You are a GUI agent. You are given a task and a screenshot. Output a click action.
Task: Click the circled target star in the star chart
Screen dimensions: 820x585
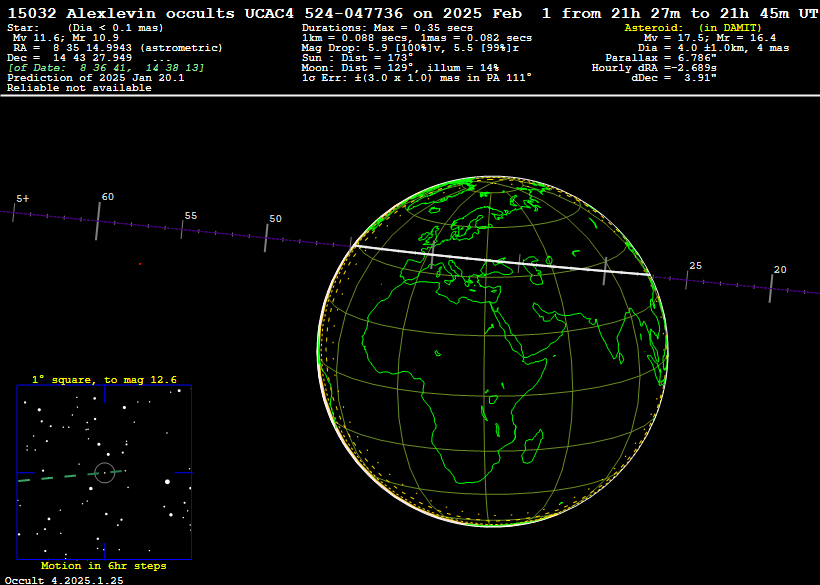coord(105,473)
